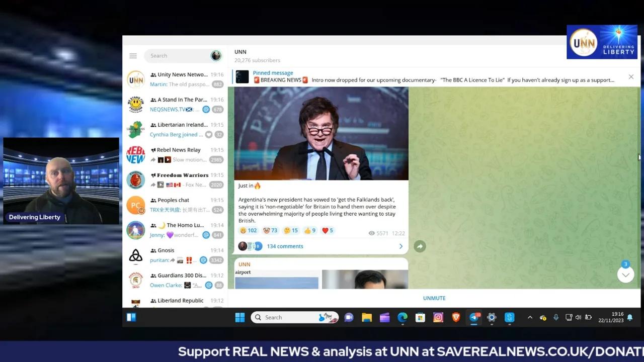Image resolution: width=644 pixels, height=362 pixels.
Task: Close the pinned message bar
Action: pyautogui.click(x=631, y=77)
